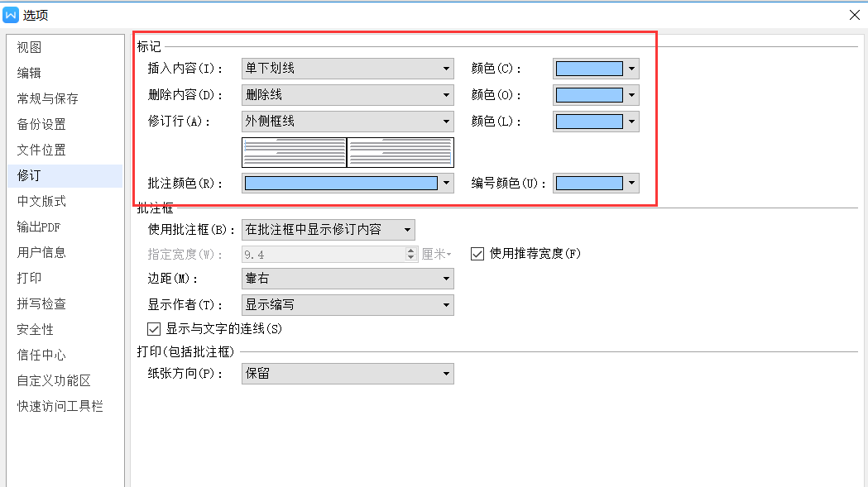Viewport: 868px width, 487px height.
Task: Click the revision line preview thumbnail
Action: pos(348,153)
